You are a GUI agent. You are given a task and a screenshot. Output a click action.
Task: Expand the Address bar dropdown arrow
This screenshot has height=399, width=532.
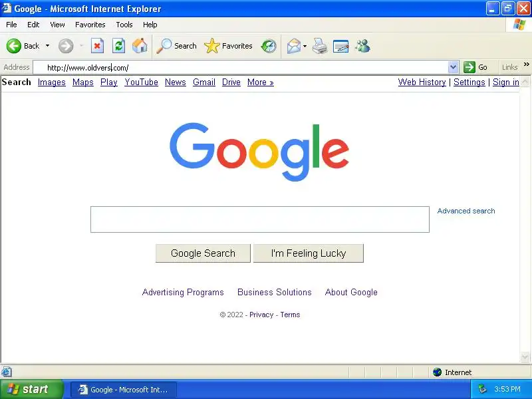click(453, 67)
